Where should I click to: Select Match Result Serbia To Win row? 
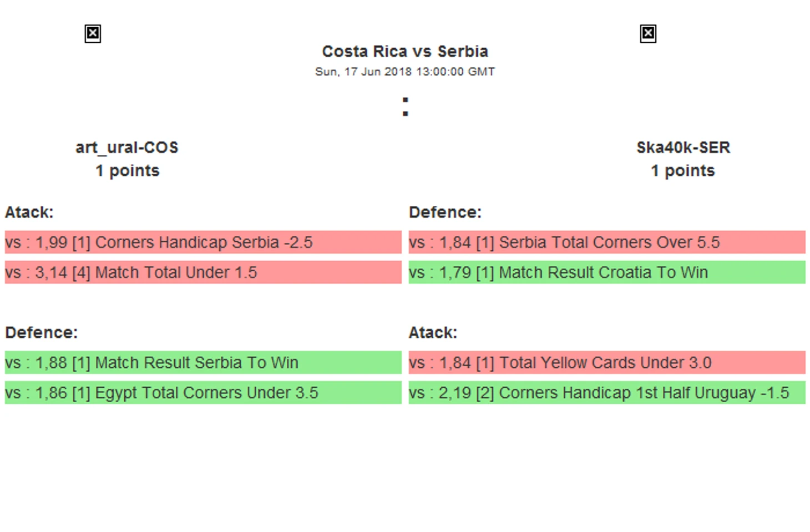click(203, 363)
